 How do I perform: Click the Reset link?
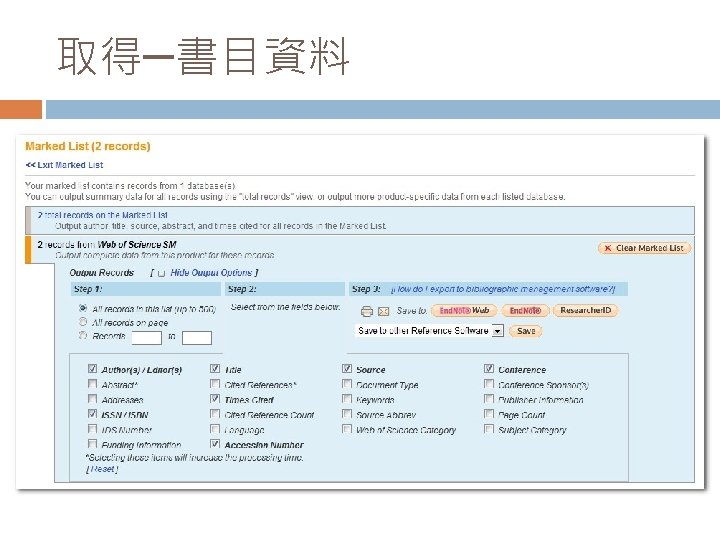click(102, 469)
